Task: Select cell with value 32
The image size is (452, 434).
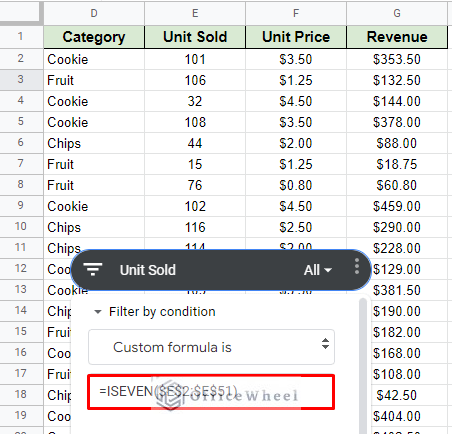Action: click(195, 101)
